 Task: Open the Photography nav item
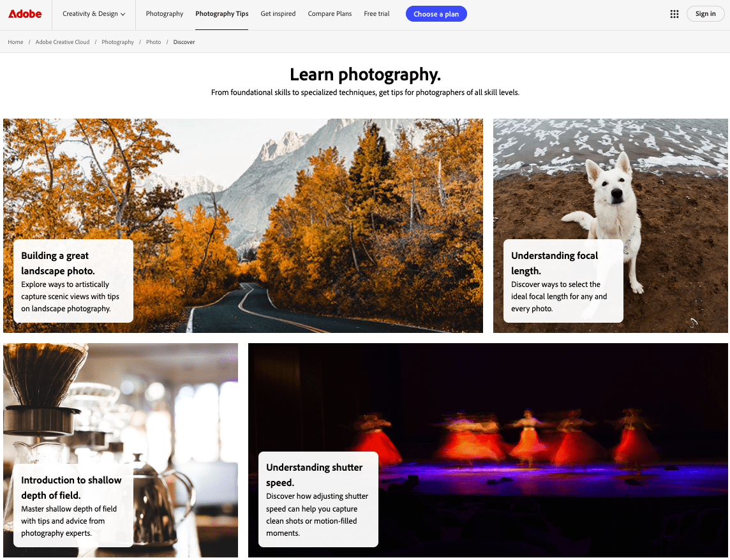point(165,14)
